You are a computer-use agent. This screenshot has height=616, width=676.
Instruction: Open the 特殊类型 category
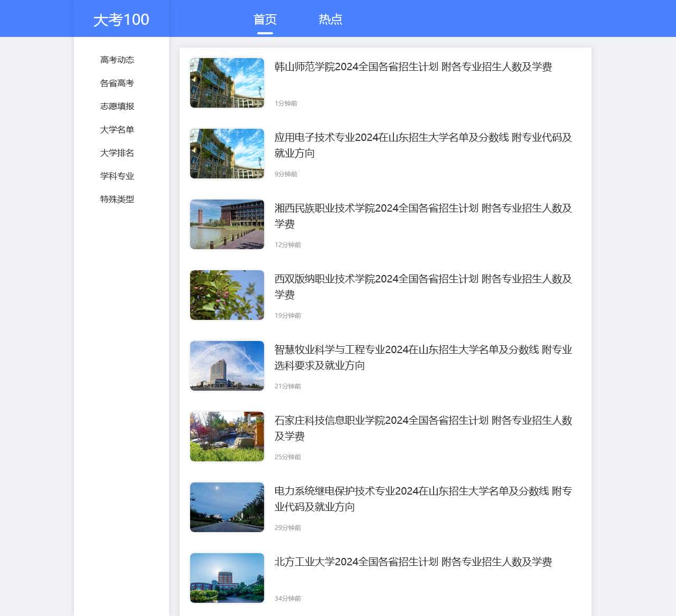[117, 199]
